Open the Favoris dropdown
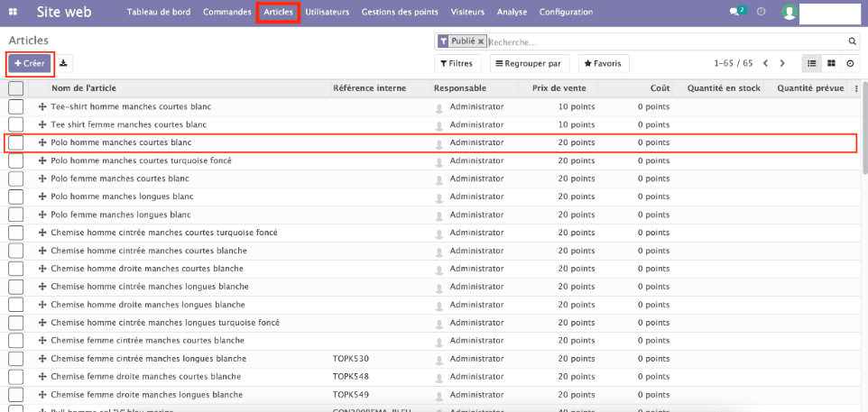The image size is (868, 412). click(x=603, y=63)
